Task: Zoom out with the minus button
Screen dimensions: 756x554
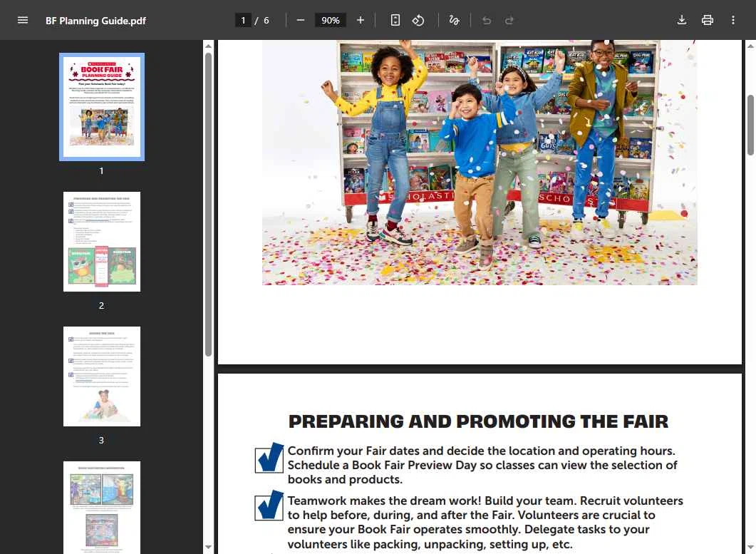Action: click(301, 20)
